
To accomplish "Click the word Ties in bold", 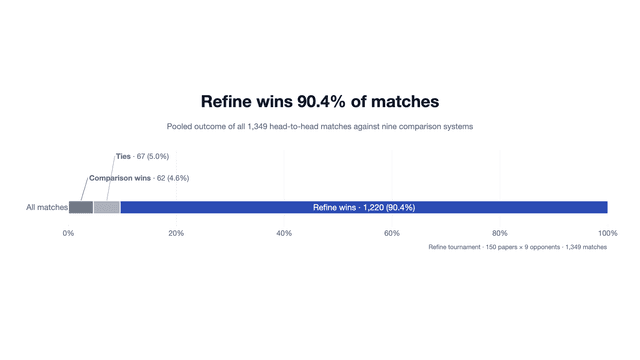I will (123, 156).
